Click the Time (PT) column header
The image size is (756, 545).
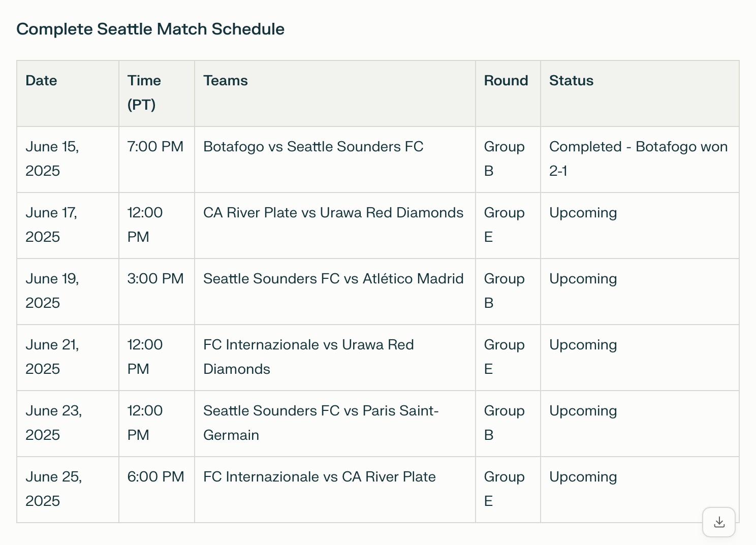pos(144,92)
